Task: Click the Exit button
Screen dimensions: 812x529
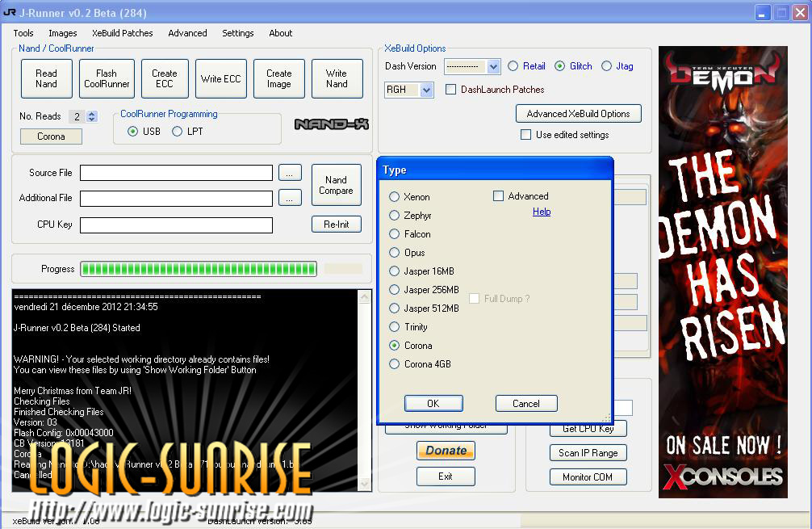Action: click(446, 477)
